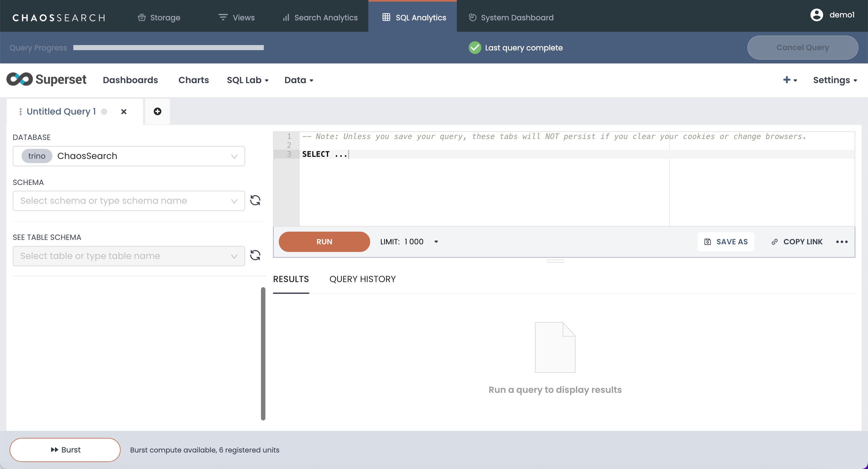Open the three-dot menu beside COPY LINK
Screen dimensions: 868x469
pos(841,242)
